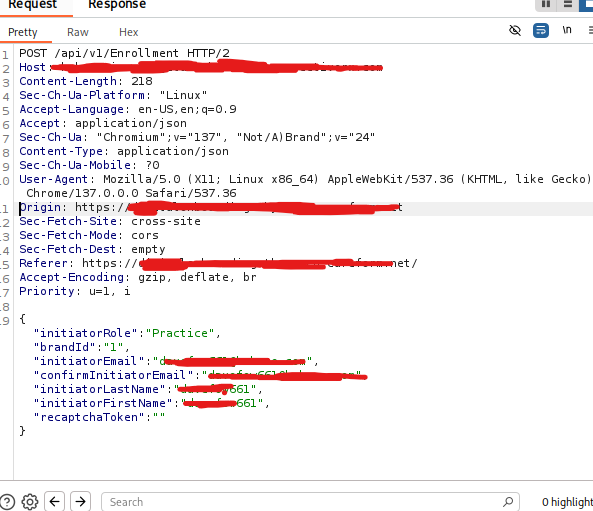Click the highlights count label
593x511 pixels.
click(567, 502)
